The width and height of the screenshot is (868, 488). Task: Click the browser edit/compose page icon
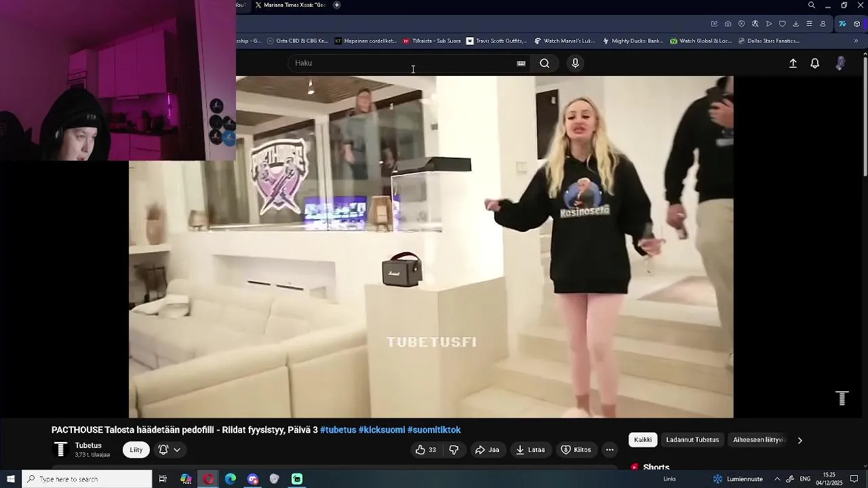[x=714, y=24]
